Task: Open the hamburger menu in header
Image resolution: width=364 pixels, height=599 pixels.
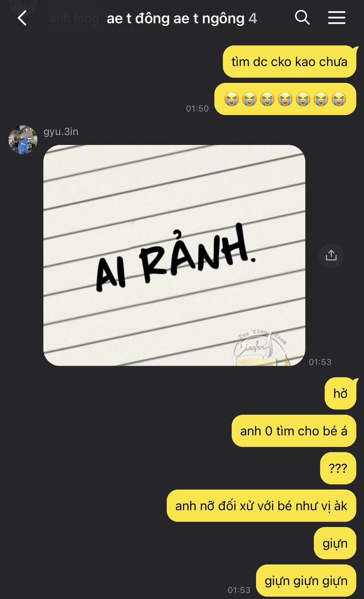Action: [337, 17]
